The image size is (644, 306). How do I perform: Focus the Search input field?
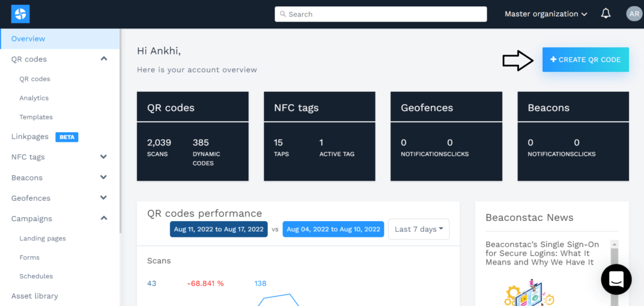tap(380, 14)
